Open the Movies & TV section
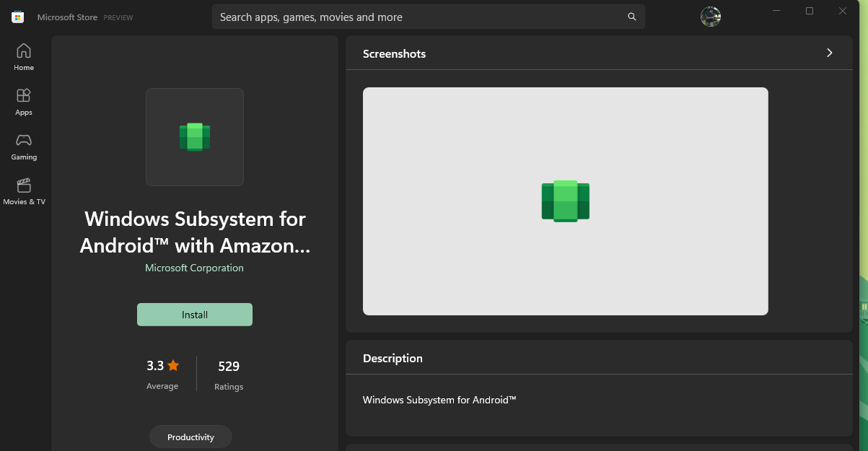Viewport: 868px width, 451px height. (24, 191)
